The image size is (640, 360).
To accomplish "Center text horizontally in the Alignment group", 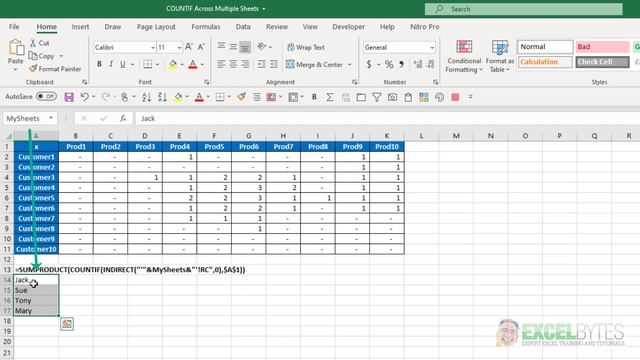I will 233,64.
